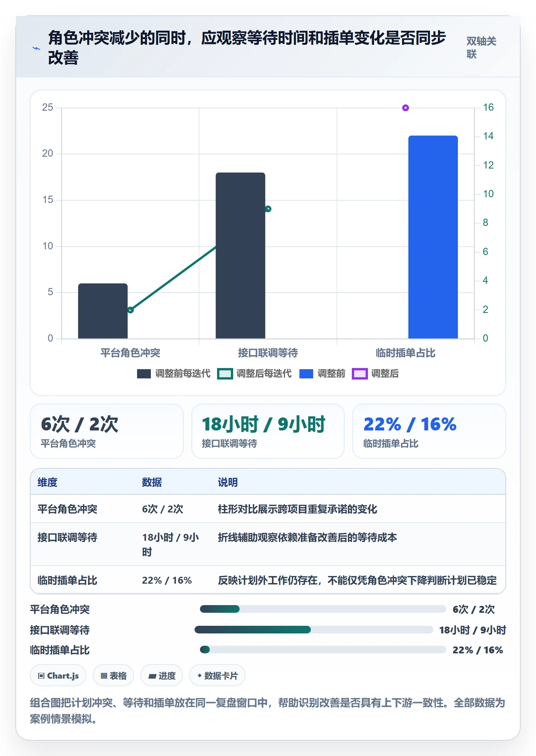
Task: Click the 接口联调等待 progress bar
Action: 314,630
